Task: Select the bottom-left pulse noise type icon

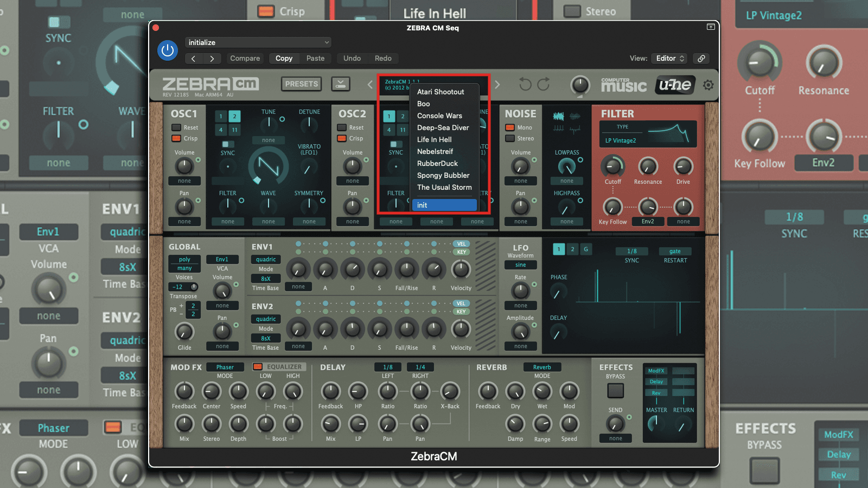Action: [558, 129]
